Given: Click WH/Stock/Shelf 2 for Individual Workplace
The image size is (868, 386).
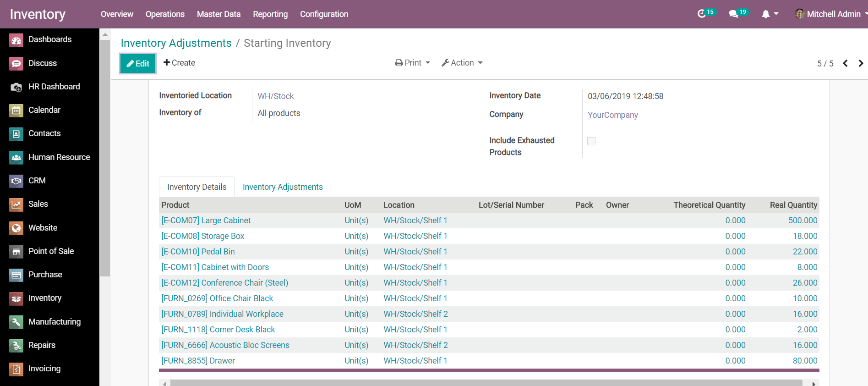Looking at the screenshot, I should coord(415,314).
